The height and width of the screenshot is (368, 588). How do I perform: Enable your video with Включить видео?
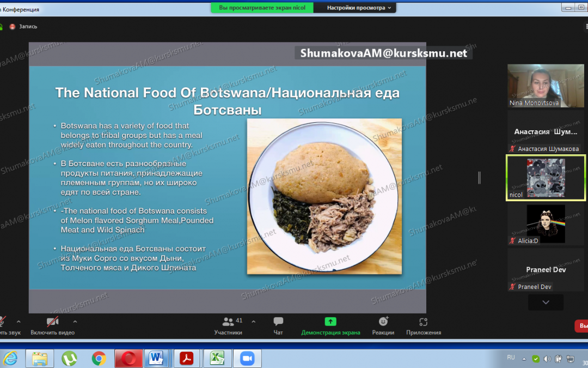tap(51, 324)
